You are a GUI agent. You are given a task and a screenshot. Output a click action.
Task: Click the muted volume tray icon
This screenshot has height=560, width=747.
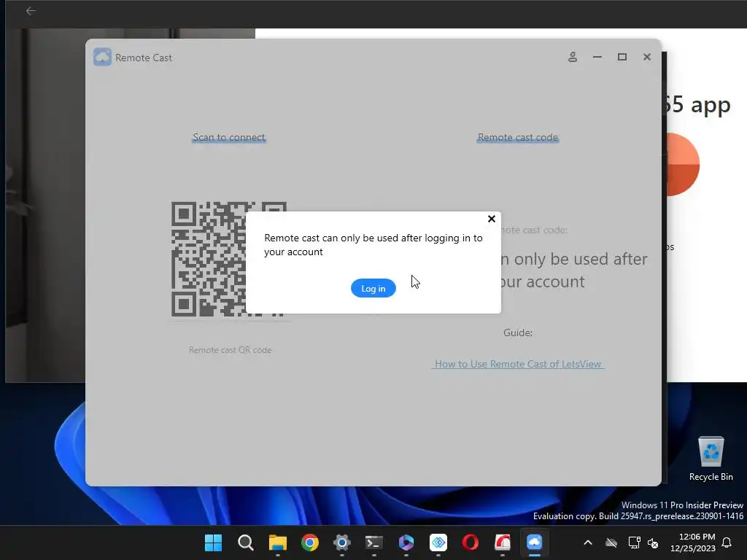653,542
